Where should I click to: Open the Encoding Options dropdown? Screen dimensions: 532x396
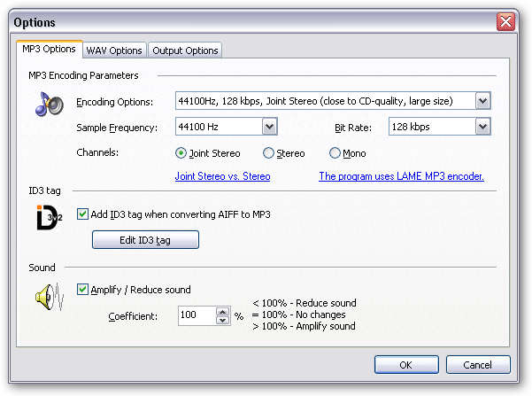pos(482,101)
